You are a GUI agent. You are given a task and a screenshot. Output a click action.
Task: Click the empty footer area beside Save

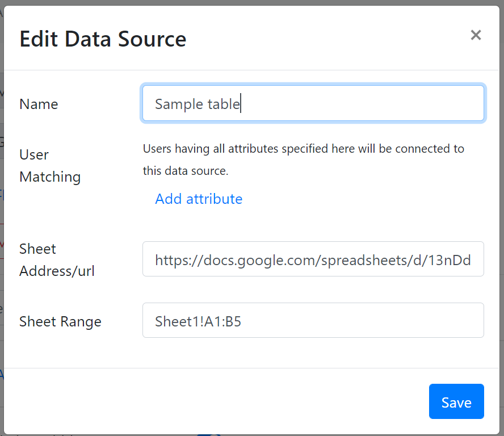pos(215,401)
